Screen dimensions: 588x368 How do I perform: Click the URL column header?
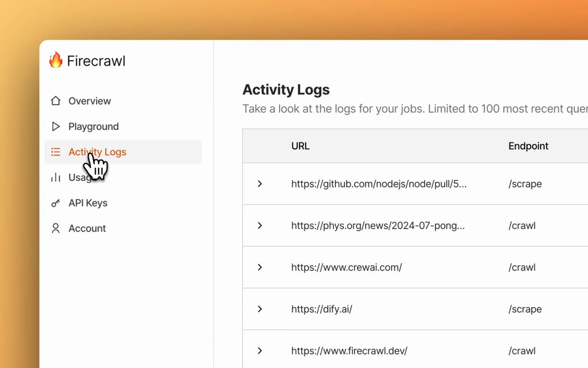click(x=300, y=146)
